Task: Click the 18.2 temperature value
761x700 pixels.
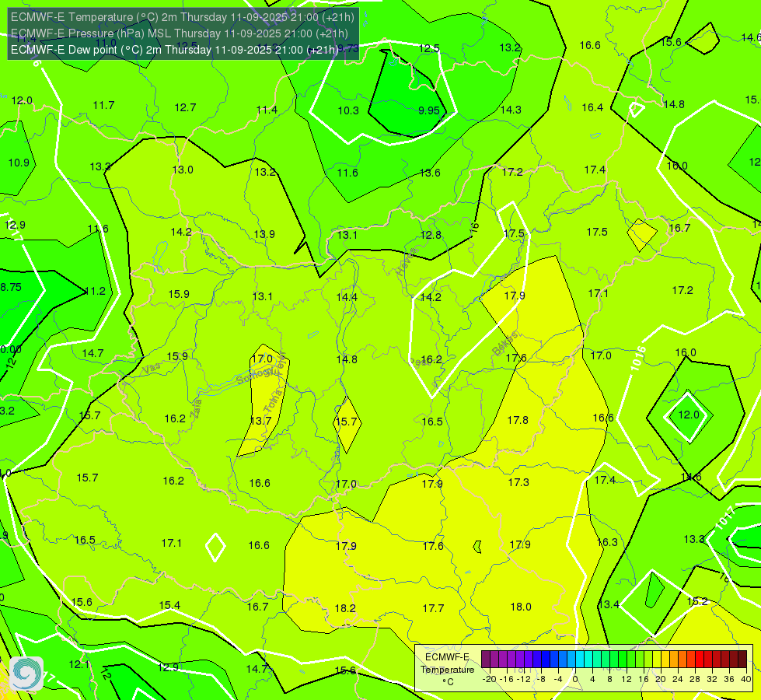Action: point(345,608)
